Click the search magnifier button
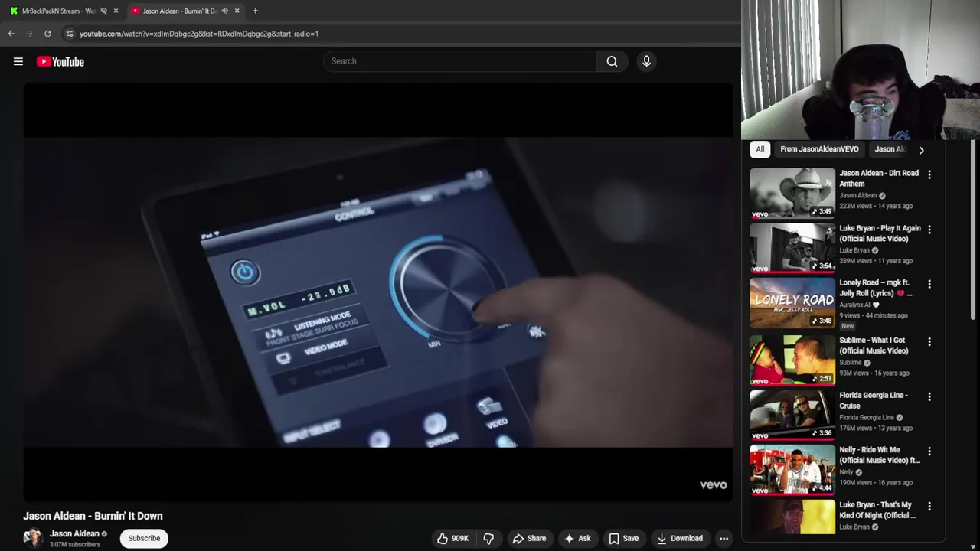The image size is (980, 551). pos(612,61)
